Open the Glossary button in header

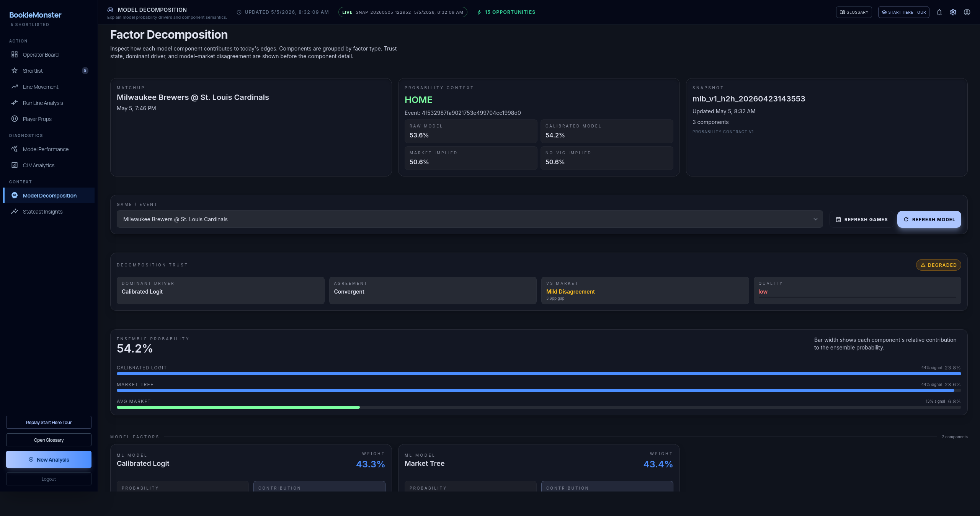point(854,12)
